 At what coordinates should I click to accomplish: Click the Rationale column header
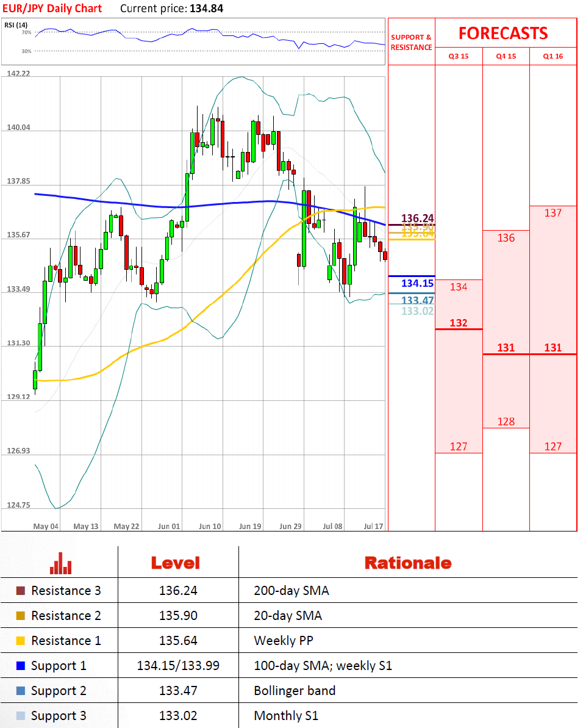click(408, 563)
